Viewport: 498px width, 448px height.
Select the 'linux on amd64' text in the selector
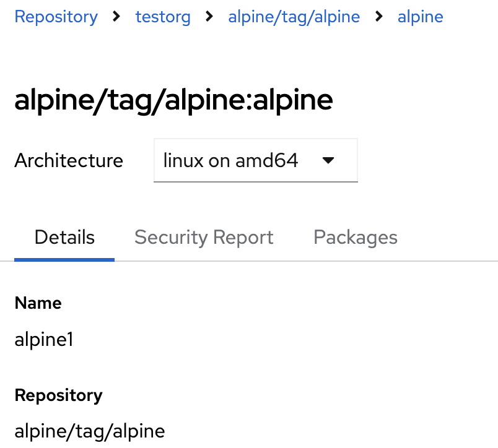pos(230,161)
